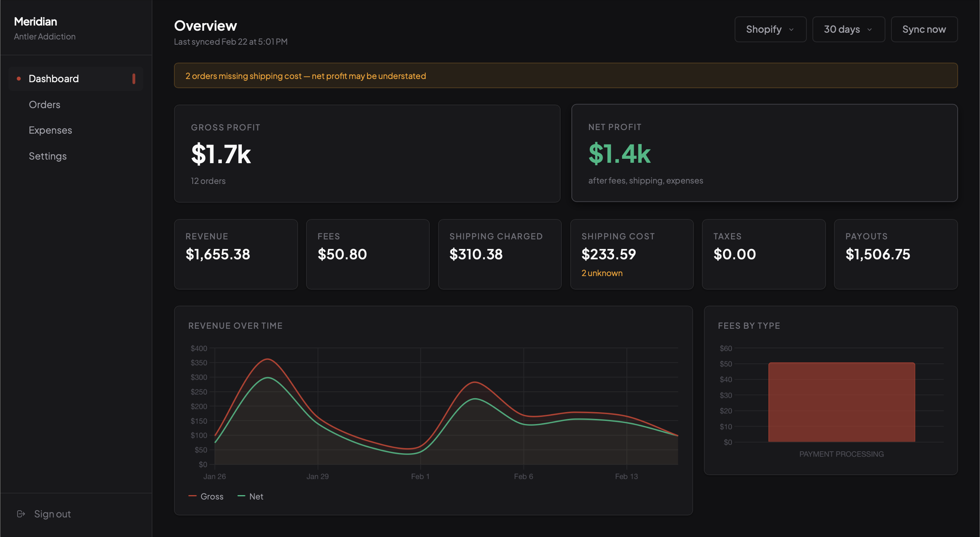Click the 2 unknown shipping cost label
The width and height of the screenshot is (980, 537).
point(602,273)
